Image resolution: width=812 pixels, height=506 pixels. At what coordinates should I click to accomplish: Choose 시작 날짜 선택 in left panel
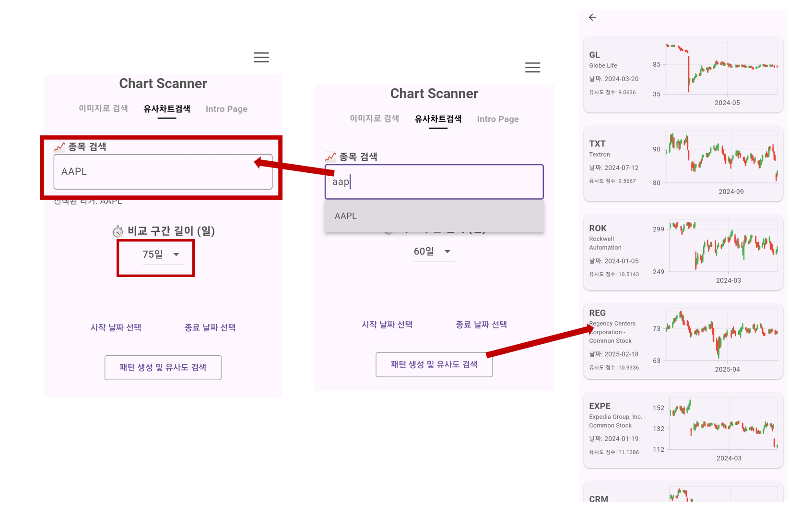(x=116, y=327)
